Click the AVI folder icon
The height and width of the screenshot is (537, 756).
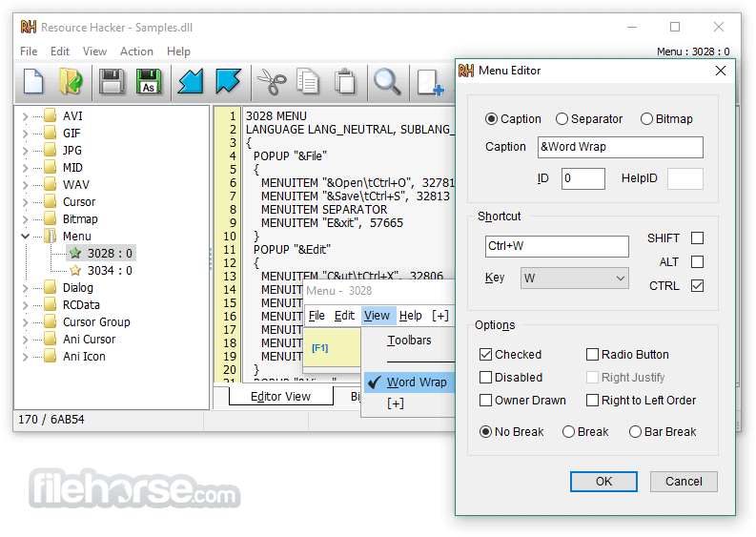[x=51, y=115]
